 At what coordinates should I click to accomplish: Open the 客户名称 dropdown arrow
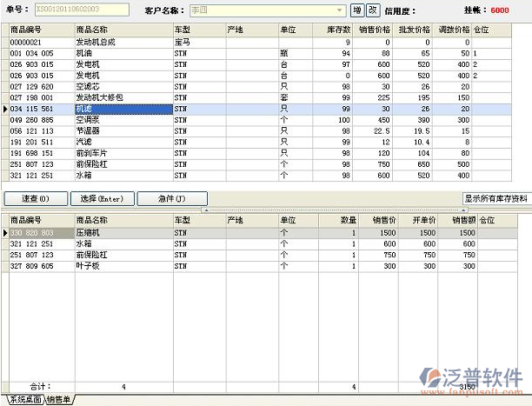pos(341,10)
